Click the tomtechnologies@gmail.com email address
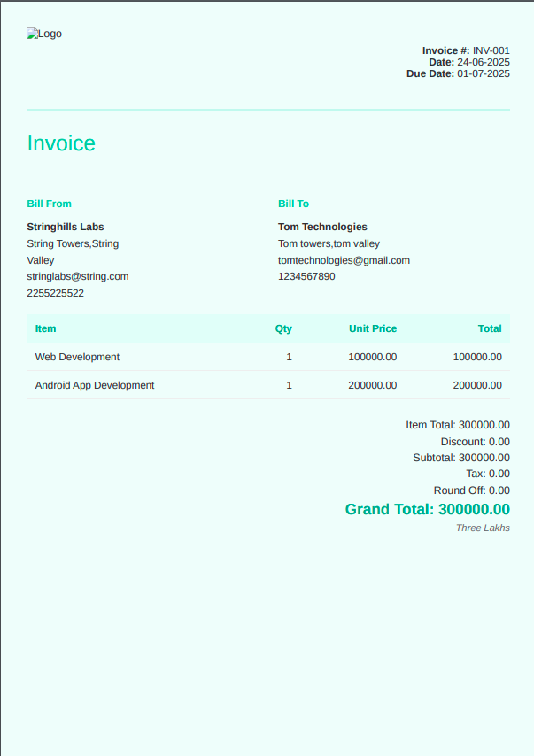The height and width of the screenshot is (756, 534). 344,260
